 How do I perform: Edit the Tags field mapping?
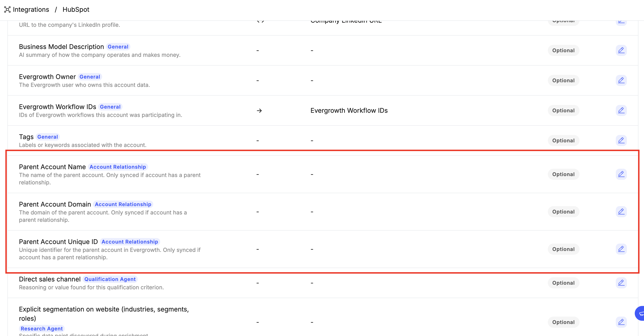pyautogui.click(x=621, y=140)
